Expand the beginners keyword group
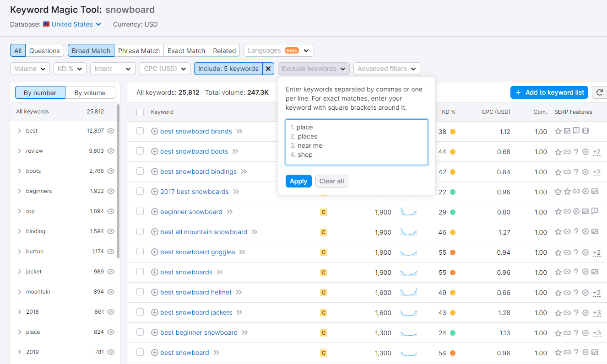 pyautogui.click(x=19, y=191)
